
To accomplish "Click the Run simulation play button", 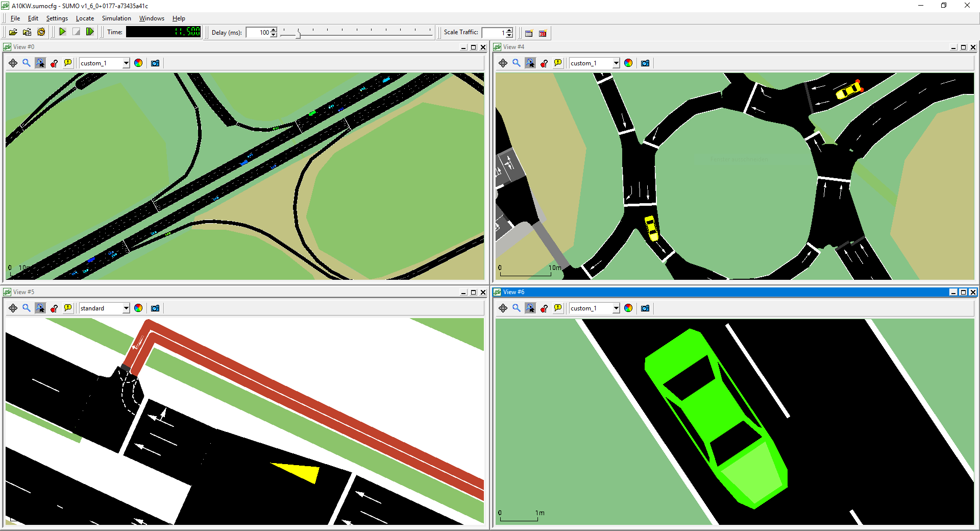I will coord(62,32).
